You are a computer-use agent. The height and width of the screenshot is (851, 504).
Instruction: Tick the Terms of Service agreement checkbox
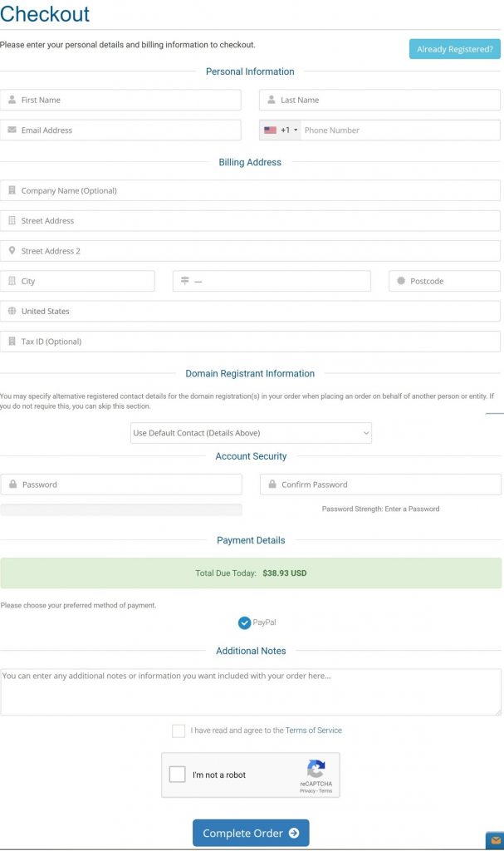click(x=179, y=730)
